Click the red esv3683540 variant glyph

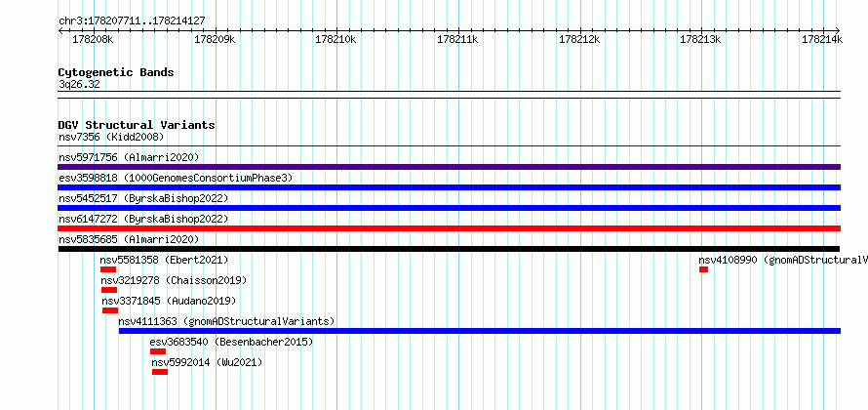(158, 351)
